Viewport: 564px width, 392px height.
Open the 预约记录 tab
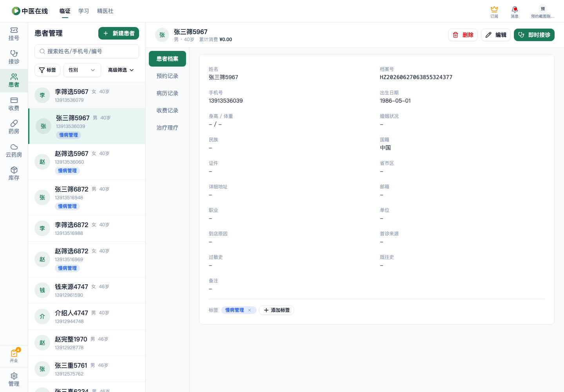(x=168, y=76)
